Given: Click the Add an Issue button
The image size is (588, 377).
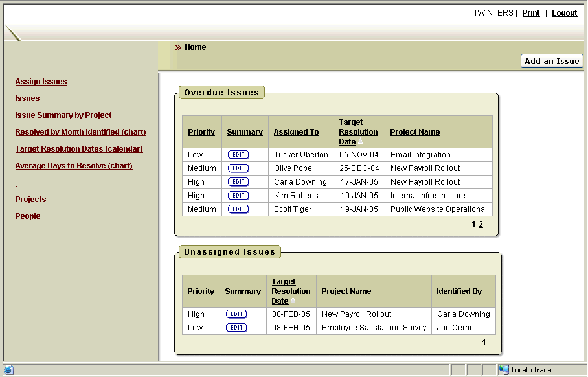Looking at the screenshot, I should pyautogui.click(x=552, y=61).
